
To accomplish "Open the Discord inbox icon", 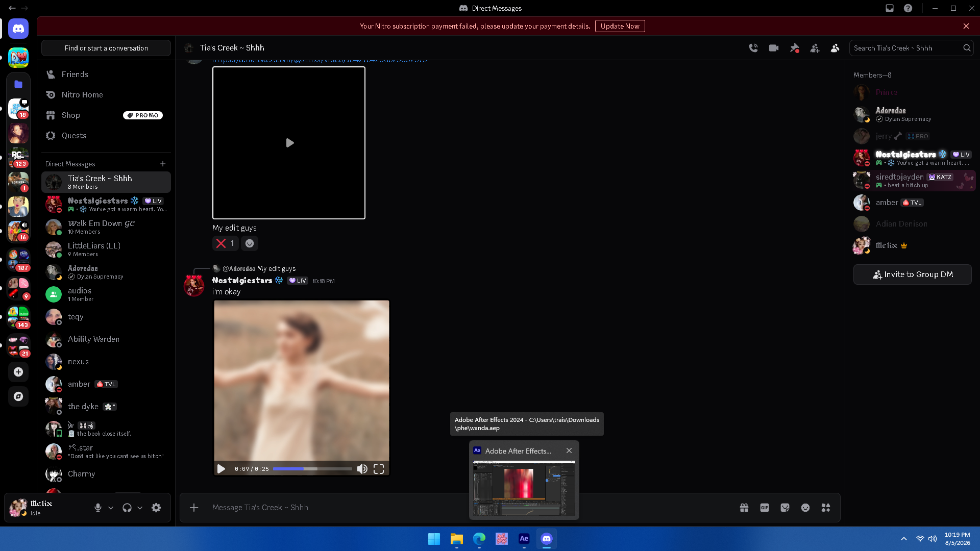I will (890, 8).
